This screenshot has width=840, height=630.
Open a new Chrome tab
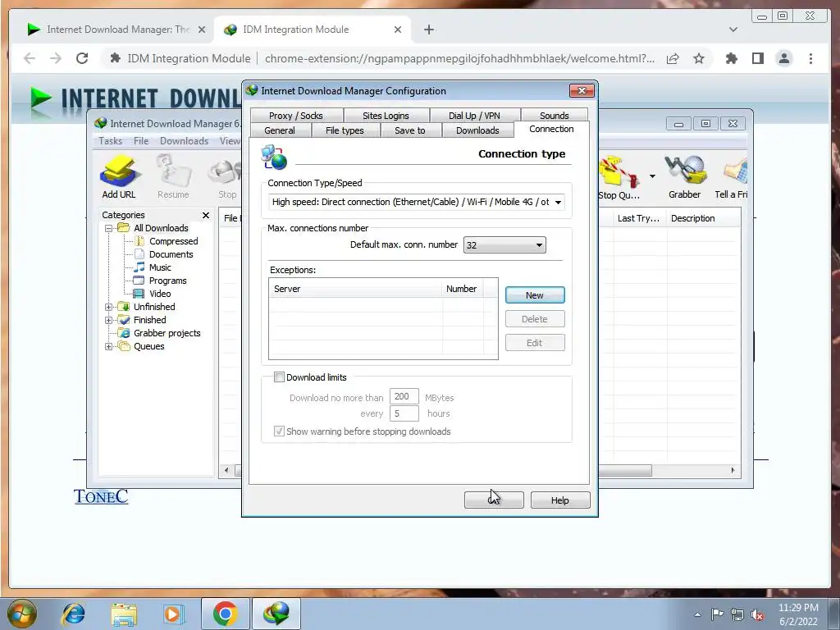[x=428, y=30]
